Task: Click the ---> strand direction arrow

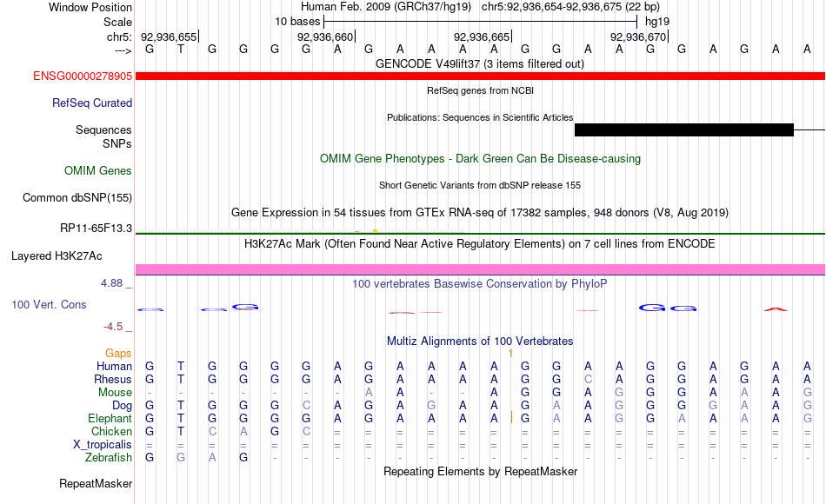Action: pyautogui.click(x=123, y=50)
